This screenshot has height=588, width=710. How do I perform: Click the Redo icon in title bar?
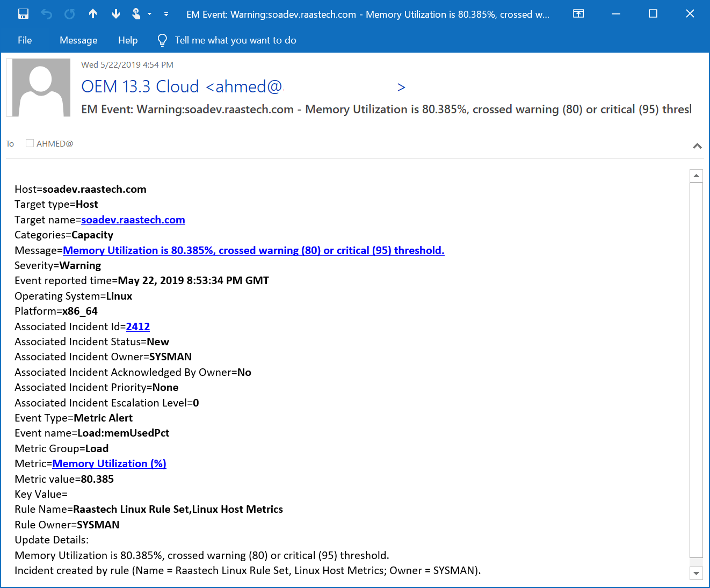tap(70, 14)
